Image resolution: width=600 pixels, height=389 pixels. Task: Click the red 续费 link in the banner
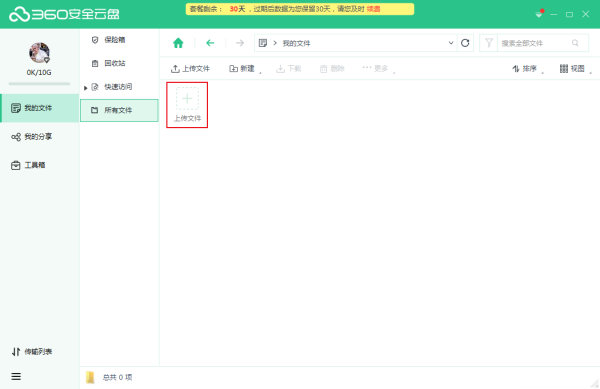tap(373, 9)
